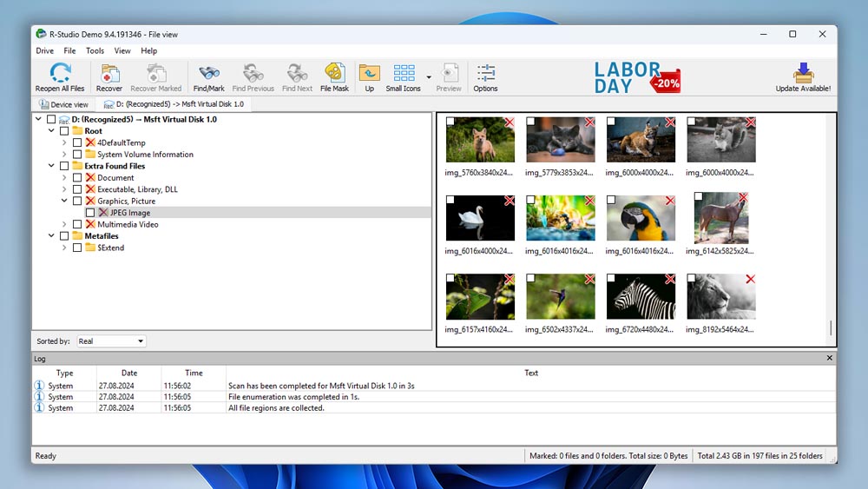Open the Sorted by Real dropdown
Image resolution: width=868 pixels, height=489 pixels.
[x=111, y=341]
